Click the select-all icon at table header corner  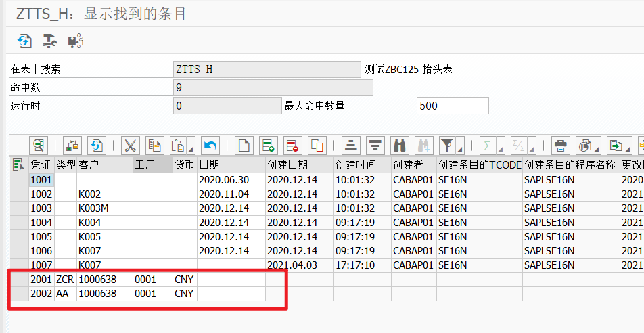[x=18, y=165]
